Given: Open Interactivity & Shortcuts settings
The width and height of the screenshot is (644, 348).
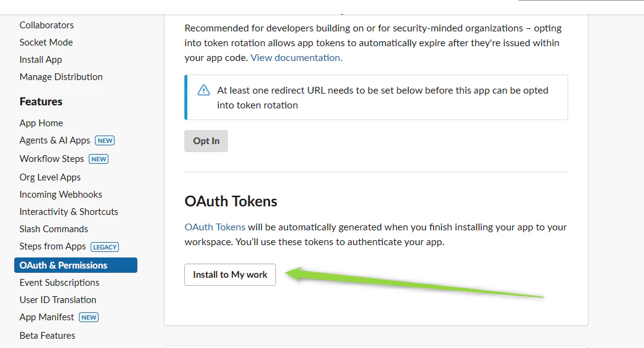Looking at the screenshot, I should tap(68, 212).
